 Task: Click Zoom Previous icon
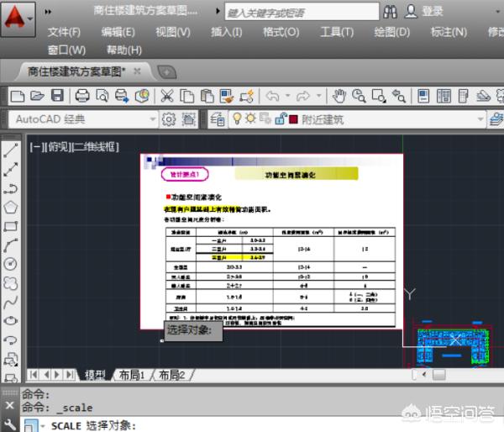tap(398, 96)
